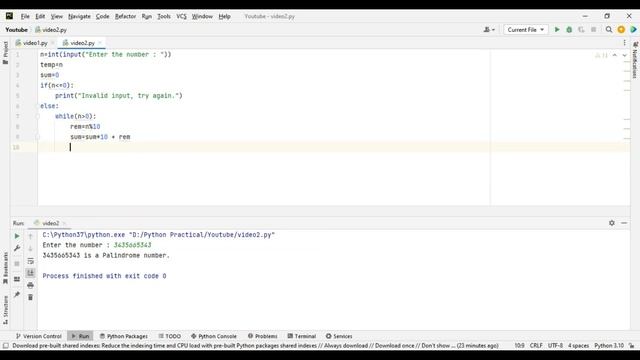Click the warnings count inspection widget
The image size is (640, 360).
(x=601, y=55)
